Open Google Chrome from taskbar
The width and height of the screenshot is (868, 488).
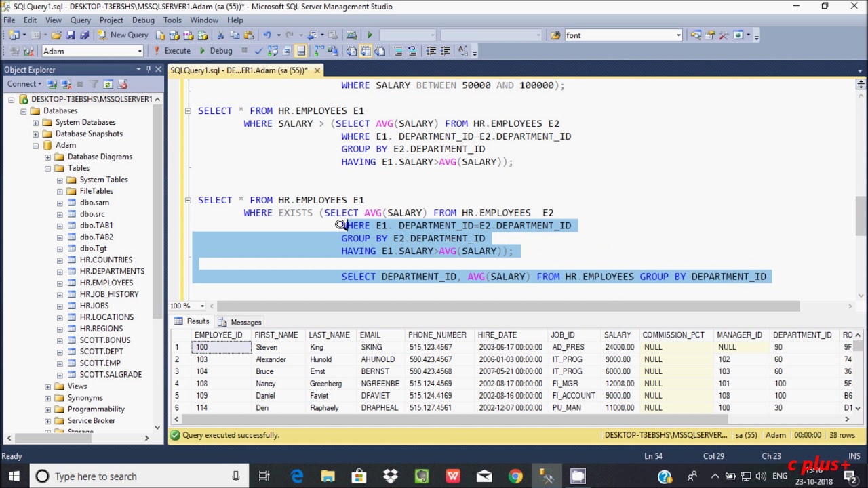point(515,476)
